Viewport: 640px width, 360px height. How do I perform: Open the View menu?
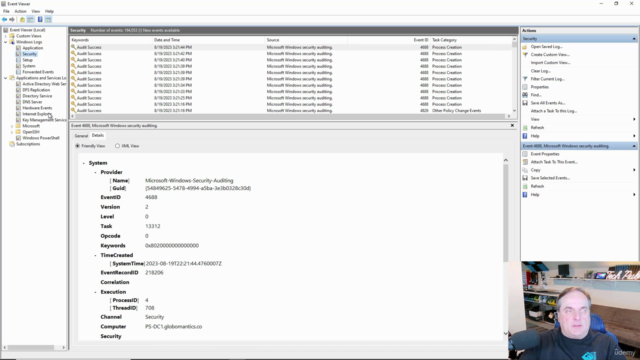point(36,11)
